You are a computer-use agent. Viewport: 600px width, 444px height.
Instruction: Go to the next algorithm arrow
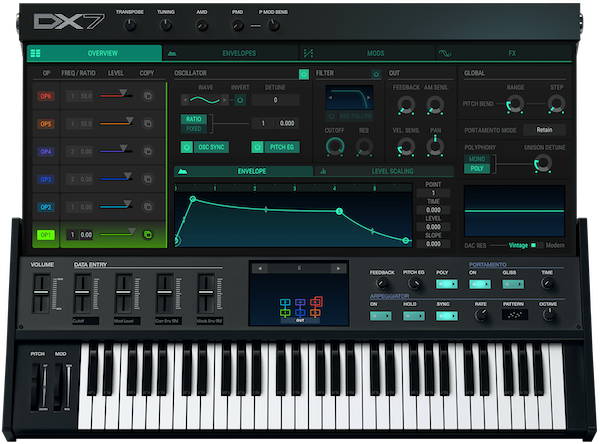tap(338, 268)
